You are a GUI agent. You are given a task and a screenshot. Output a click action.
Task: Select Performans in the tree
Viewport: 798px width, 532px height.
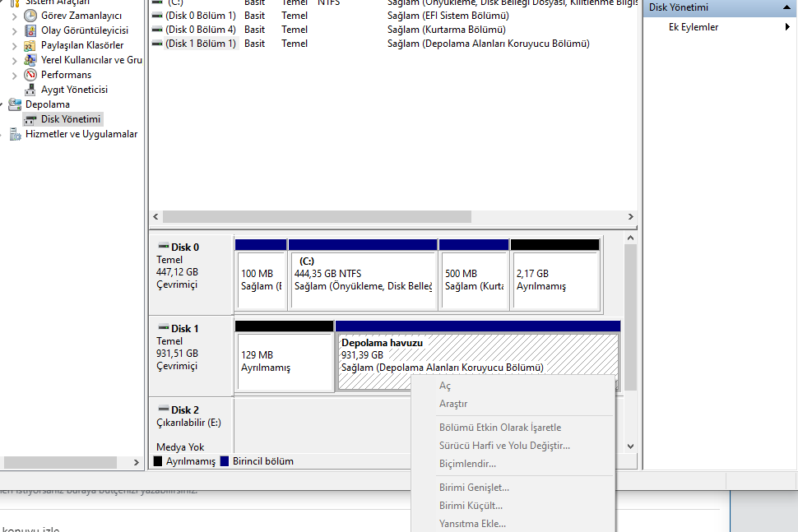tap(66, 75)
